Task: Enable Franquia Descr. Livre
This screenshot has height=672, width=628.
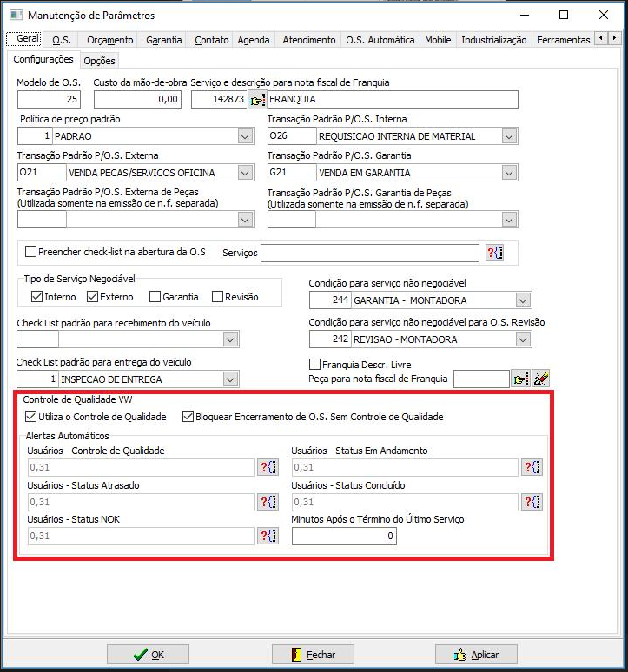Action: (314, 365)
